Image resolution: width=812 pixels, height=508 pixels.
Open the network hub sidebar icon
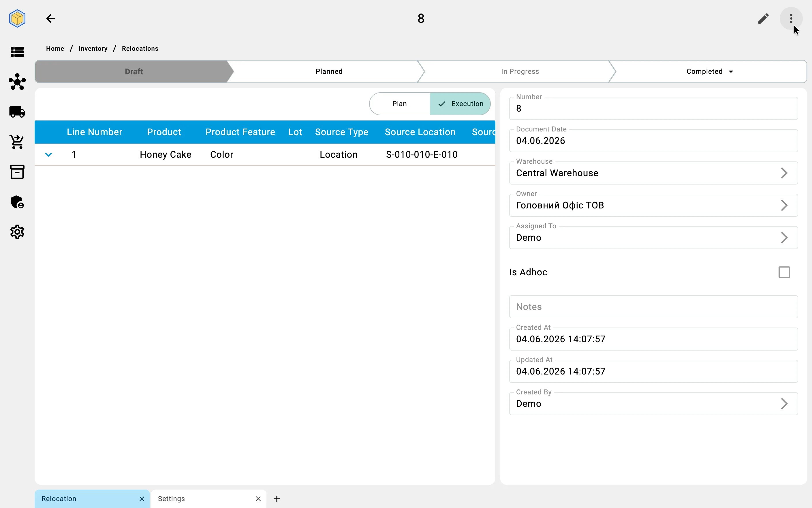pos(17,82)
